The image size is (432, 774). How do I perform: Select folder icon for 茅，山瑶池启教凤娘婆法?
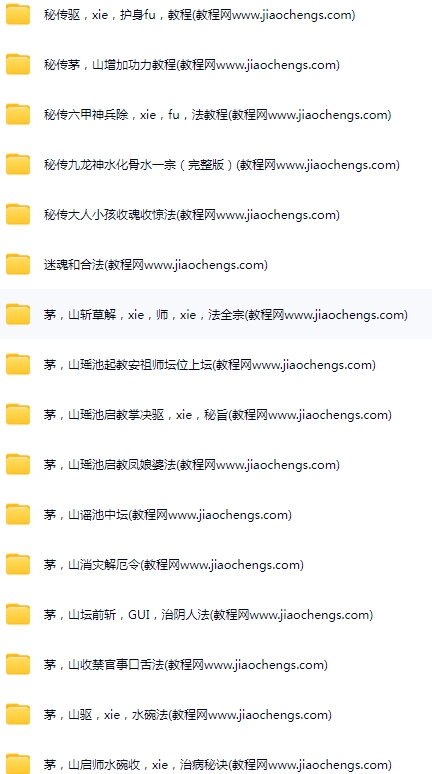[18, 464]
